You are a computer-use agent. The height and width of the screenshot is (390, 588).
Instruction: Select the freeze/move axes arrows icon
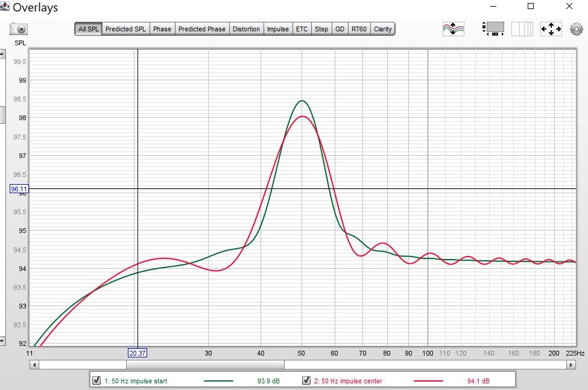click(x=551, y=29)
